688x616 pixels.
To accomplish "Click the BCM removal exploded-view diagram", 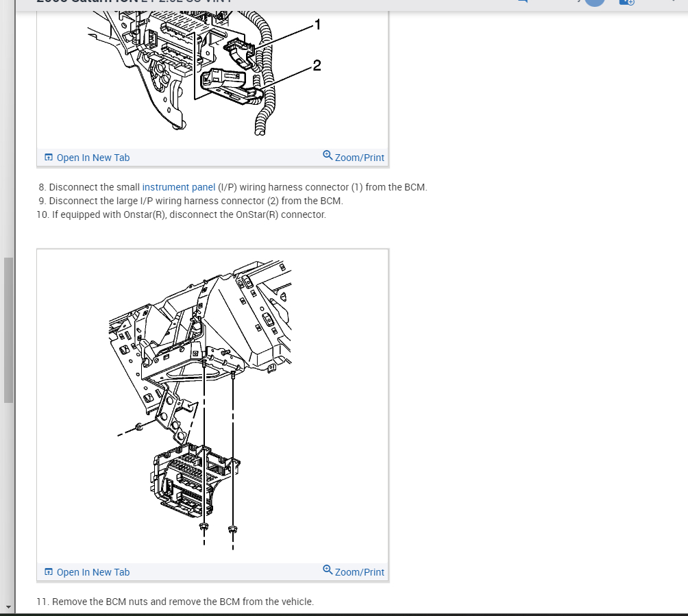I will click(x=212, y=406).
